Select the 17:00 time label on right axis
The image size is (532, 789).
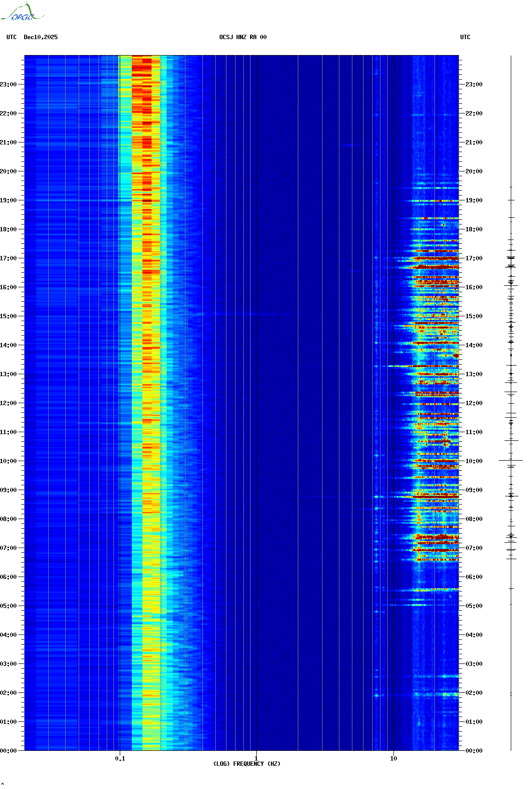(474, 258)
